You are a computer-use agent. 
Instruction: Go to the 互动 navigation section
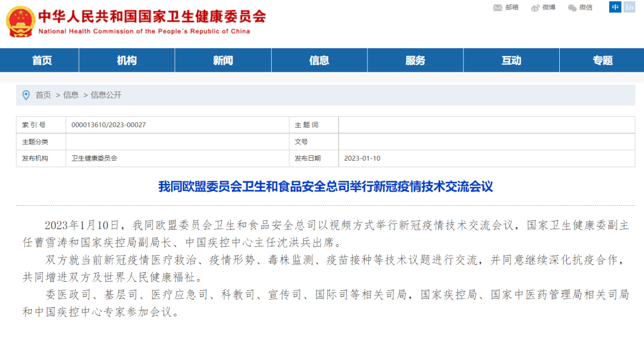(511, 60)
